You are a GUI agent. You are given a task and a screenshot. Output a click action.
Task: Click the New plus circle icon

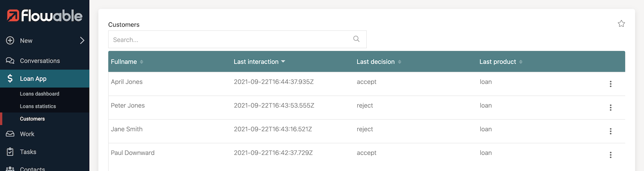pos(10,41)
